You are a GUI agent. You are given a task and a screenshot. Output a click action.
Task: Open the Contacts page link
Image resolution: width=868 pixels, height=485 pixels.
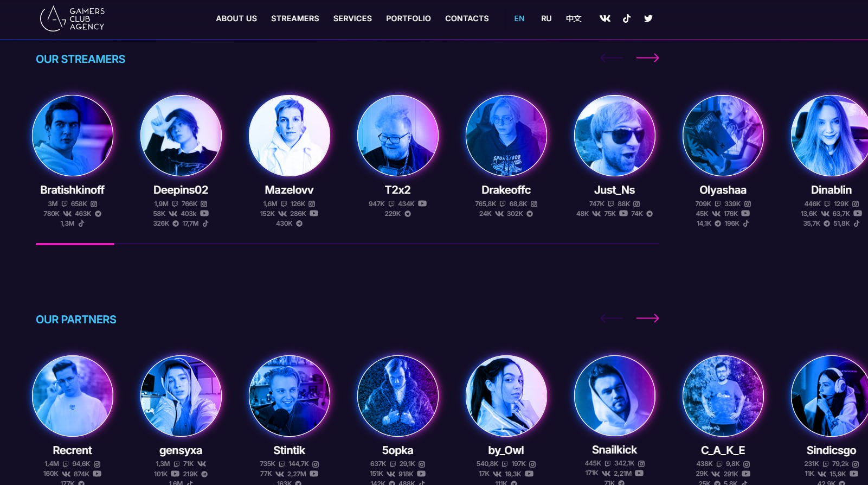point(467,18)
